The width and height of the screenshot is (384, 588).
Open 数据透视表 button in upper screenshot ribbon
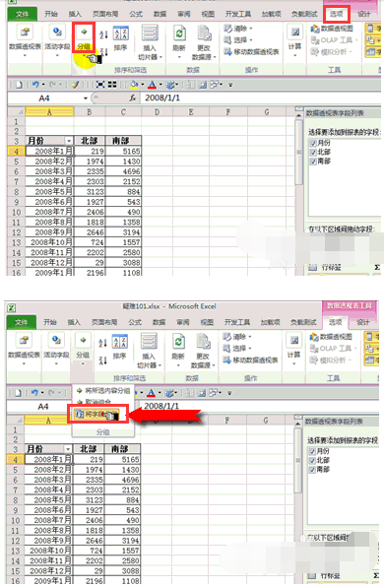click(25, 39)
